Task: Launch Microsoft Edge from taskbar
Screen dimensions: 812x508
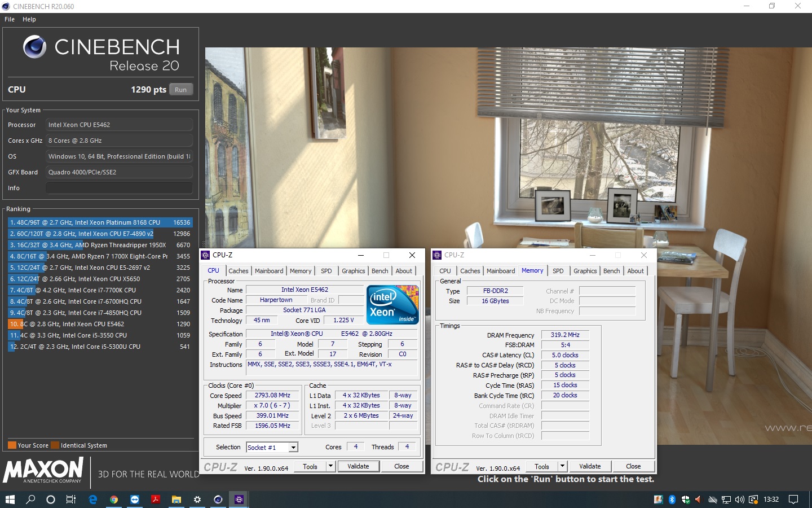Action: (93, 500)
